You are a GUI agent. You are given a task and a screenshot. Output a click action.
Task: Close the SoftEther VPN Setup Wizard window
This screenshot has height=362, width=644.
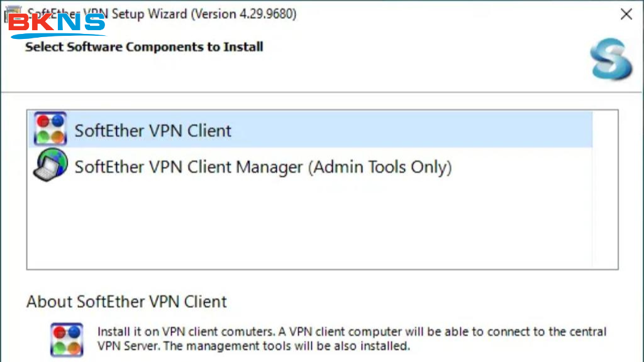click(626, 14)
